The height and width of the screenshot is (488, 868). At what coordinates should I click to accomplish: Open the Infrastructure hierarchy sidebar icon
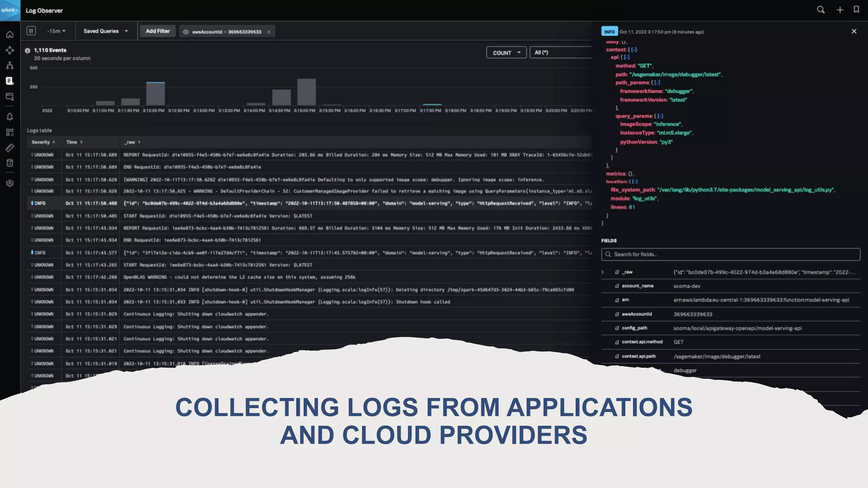pyautogui.click(x=10, y=66)
